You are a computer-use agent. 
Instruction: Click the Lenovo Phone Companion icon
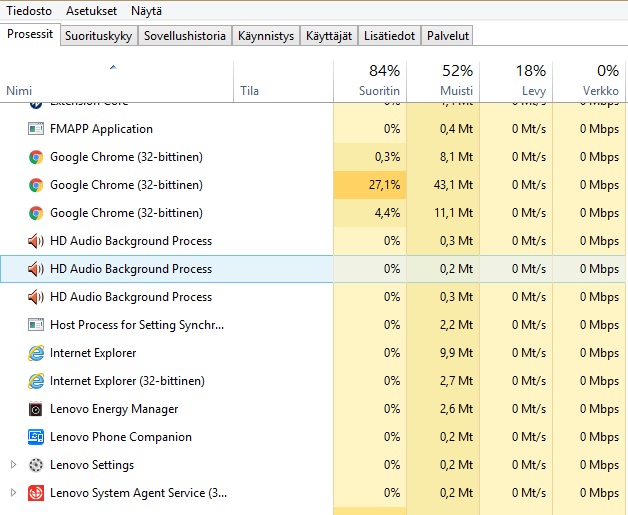coord(36,437)
